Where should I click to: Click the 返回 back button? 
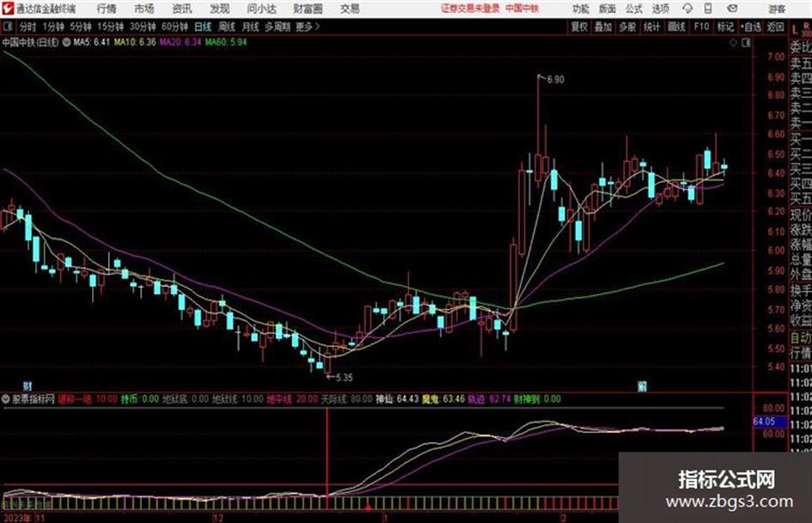[x=775, y=27]
